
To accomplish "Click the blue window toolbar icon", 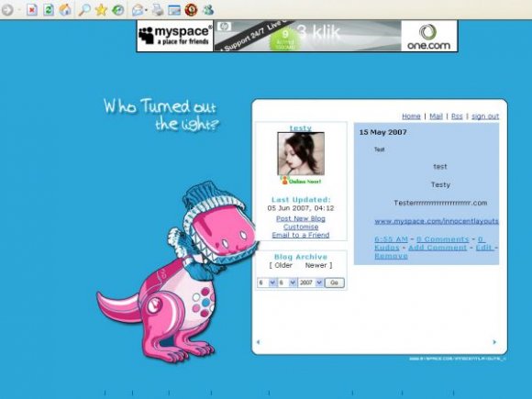I will (174, 10).
